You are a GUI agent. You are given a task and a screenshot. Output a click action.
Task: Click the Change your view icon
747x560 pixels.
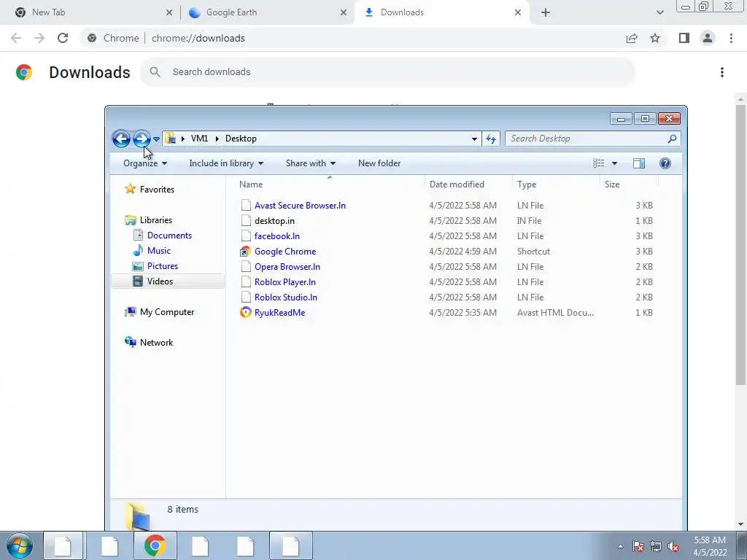click(x=598, y=163)
